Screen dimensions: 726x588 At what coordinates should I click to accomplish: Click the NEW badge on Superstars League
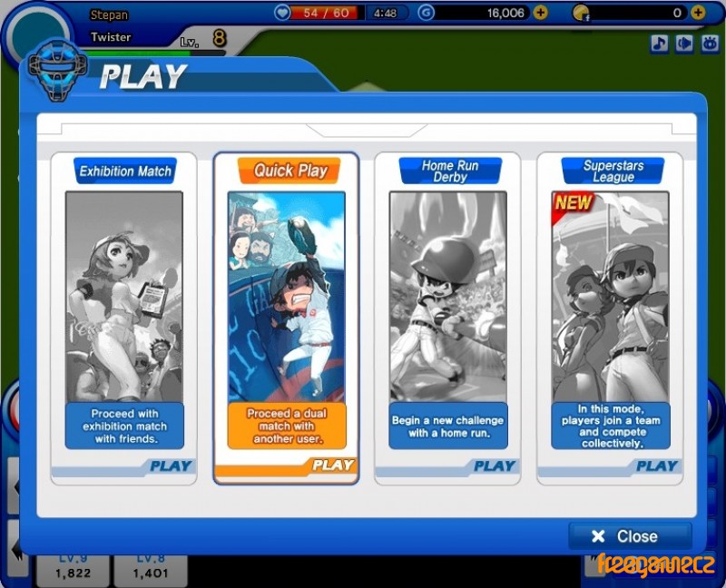pos(573,203)
